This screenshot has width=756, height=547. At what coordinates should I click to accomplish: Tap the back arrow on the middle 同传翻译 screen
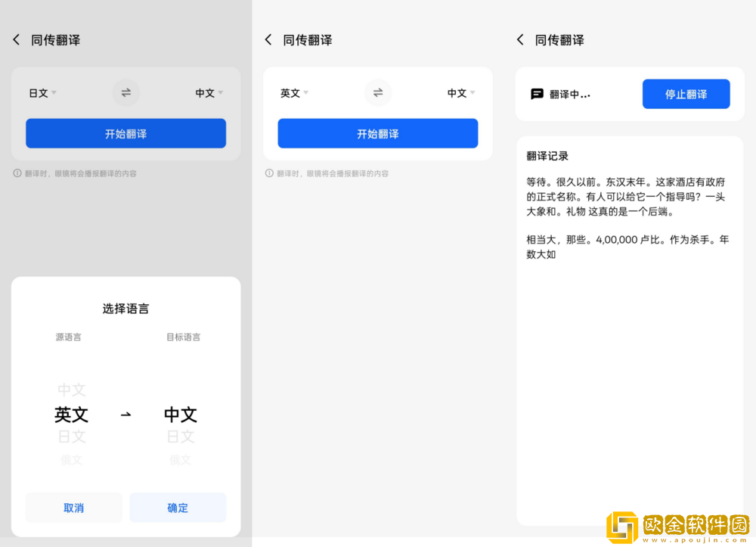(268, 39)
